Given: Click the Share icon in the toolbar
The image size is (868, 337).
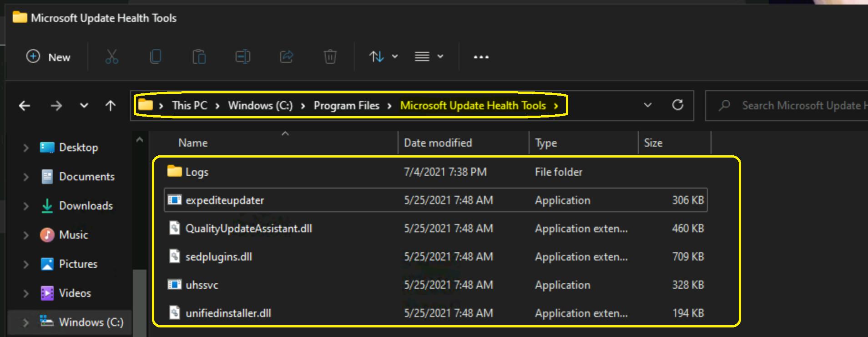Looking at the screenshot, I should (286, 57).
